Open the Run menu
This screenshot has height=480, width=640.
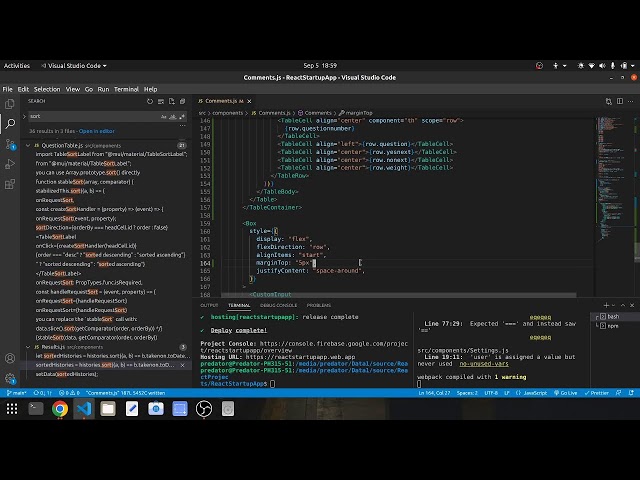(x=103, y=89)
